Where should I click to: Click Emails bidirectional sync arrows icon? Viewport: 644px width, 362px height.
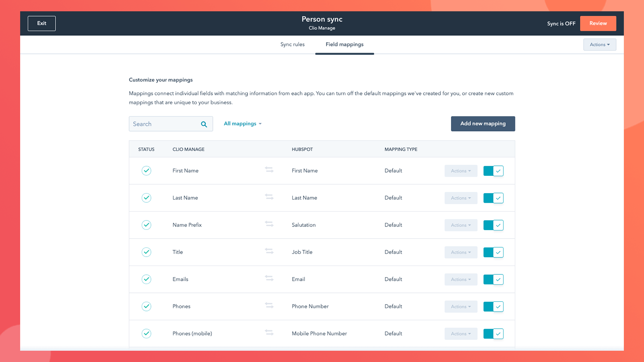click(269, 278)
